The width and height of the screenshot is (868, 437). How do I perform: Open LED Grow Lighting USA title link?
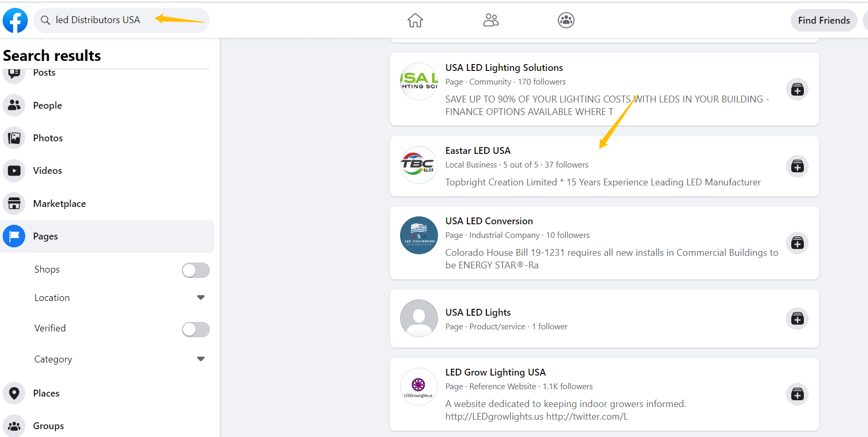point(495,372)
